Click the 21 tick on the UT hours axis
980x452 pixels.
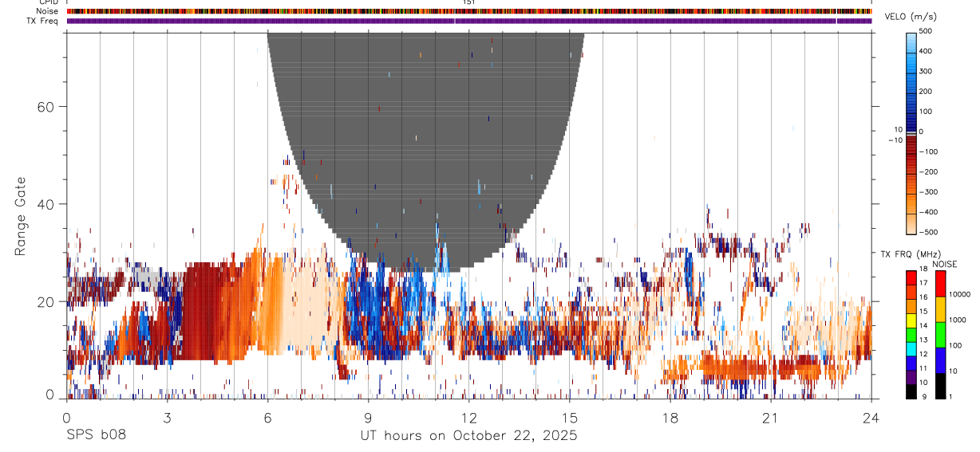[771, 418]
